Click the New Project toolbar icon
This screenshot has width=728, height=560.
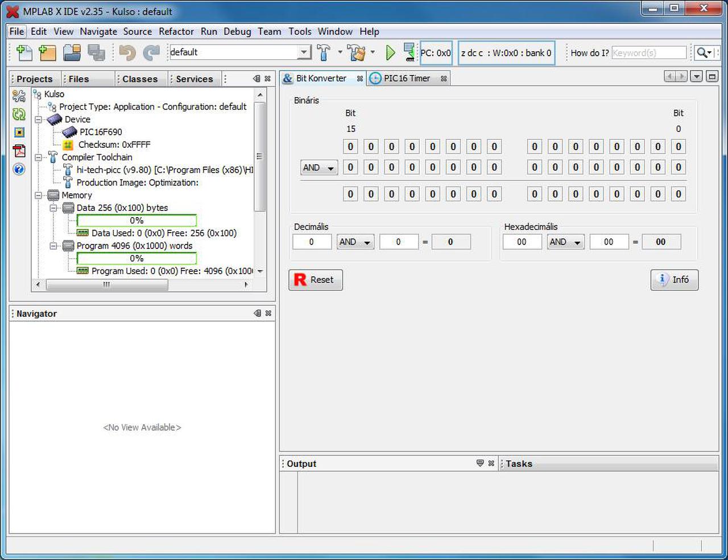point(47,52)
